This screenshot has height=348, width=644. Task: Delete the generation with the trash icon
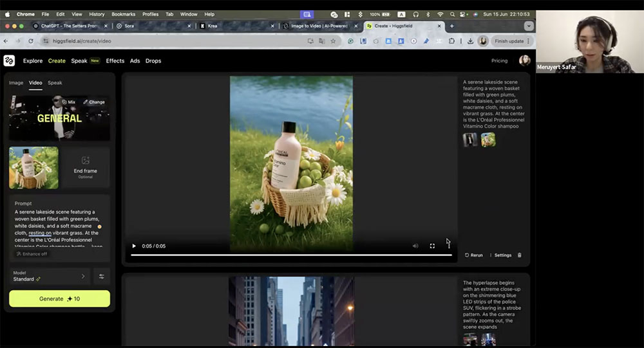(x=520, y=255)
